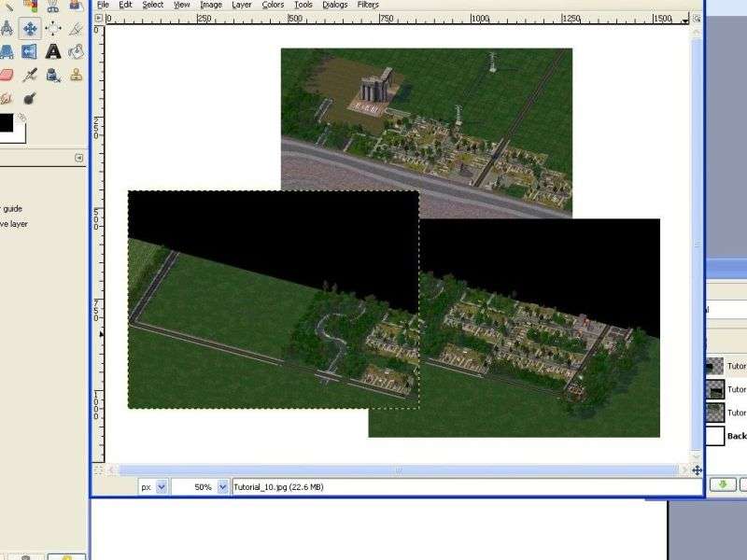This screenshot has height=560, width=747.
Task: Click the foreground black color swatch
Action: pyautogui.click(x=7, y=122)
